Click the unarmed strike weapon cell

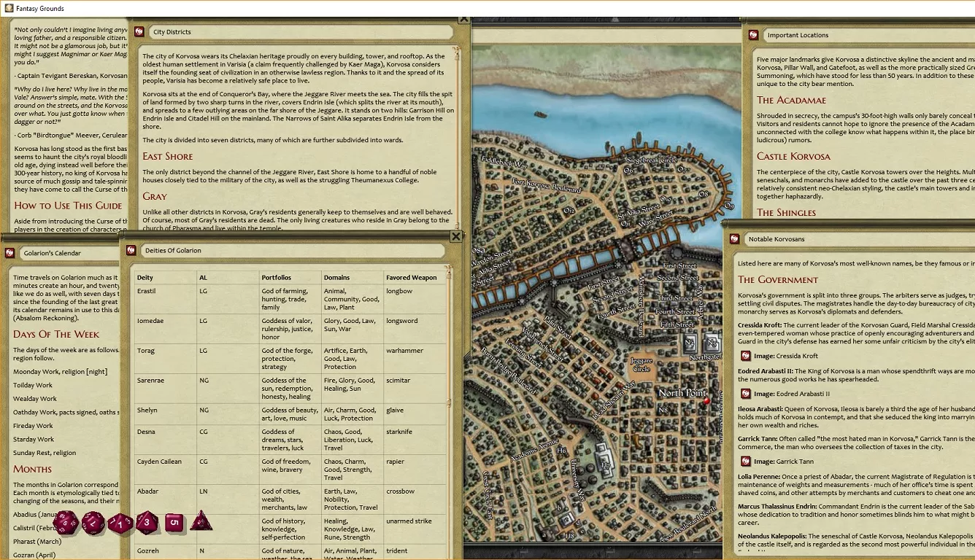(415, 529)
